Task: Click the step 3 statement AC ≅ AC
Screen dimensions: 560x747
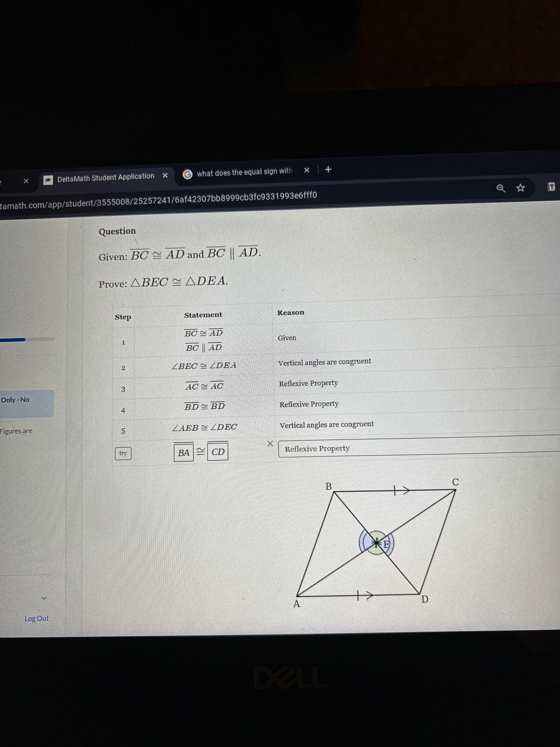Action: [204, 386]
